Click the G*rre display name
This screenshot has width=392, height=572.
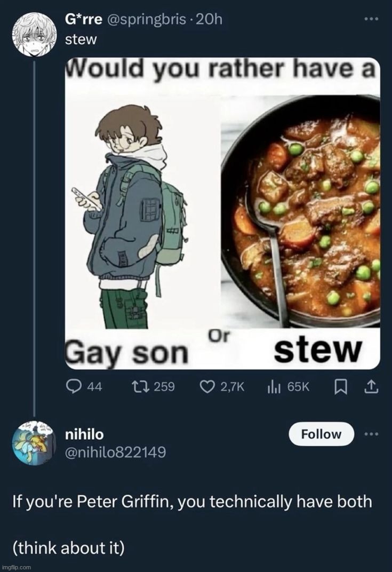[83, 20]
